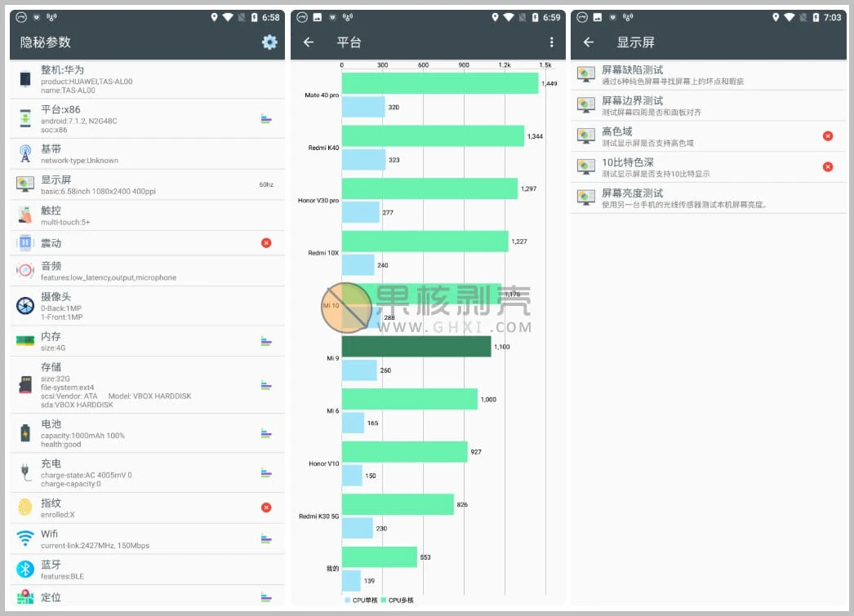Tap the 指纹 fingerprint icon
The height and width of the screenshot is (616, 854).
[x=25, y=507]
